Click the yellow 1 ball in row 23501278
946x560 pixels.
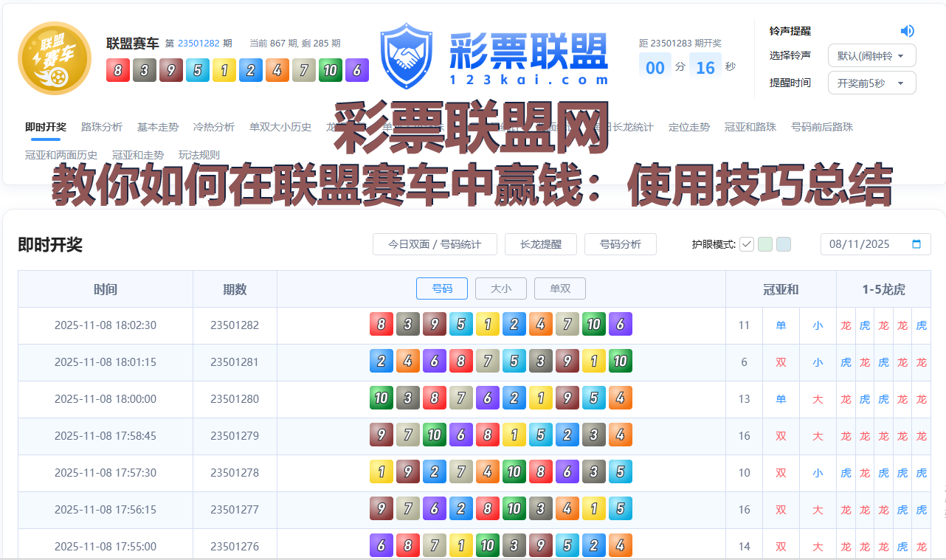pyautogui.click(x=381, y=471)
